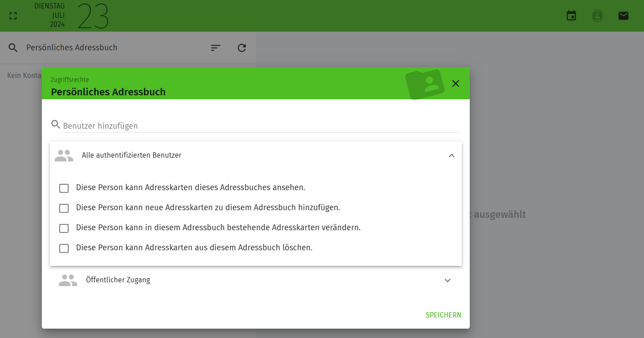Screen dimensions: 644x338
Task: Click the search magnifier beside Persönliches Adressbuch
Action: click(13, 48)
